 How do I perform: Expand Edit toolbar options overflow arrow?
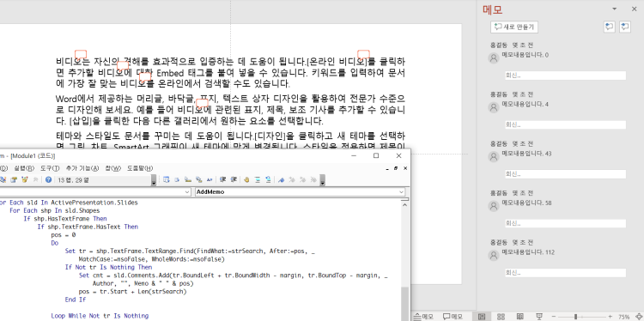[323, 180]
